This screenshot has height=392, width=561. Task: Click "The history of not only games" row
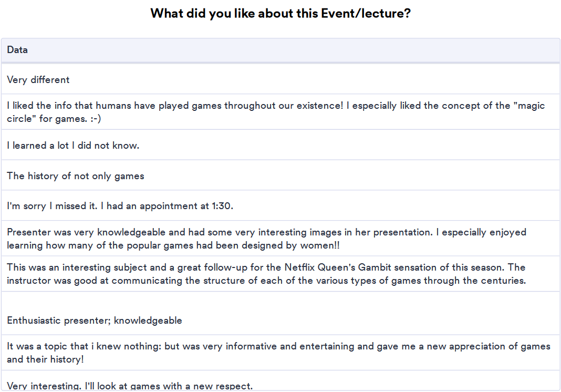click(76, 176)
